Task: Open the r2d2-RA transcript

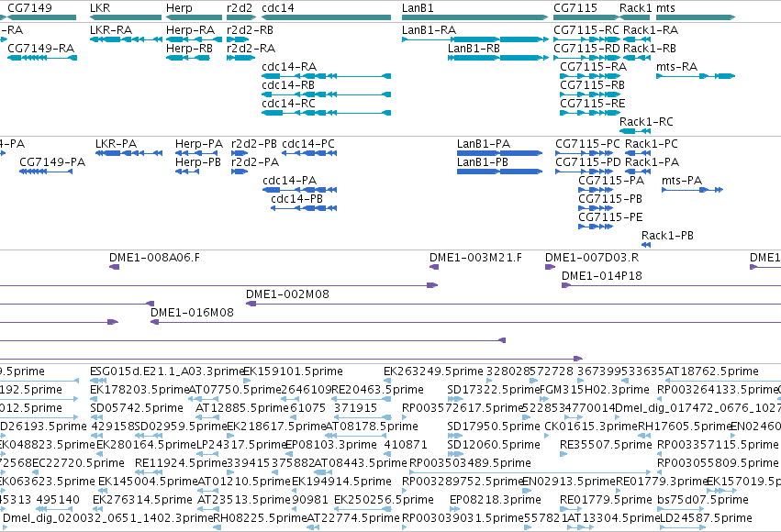Action: click(x=241, y=58)
